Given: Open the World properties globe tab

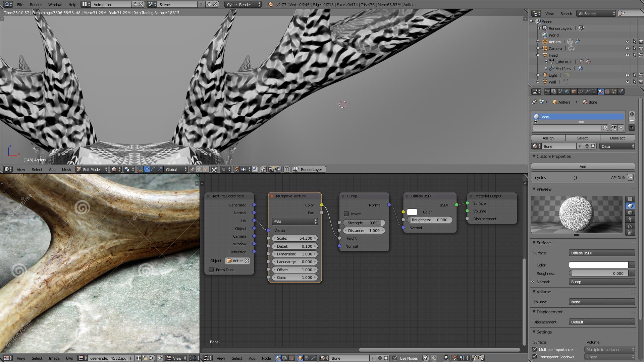Looking at the screenshot, I should click(567, 91).
